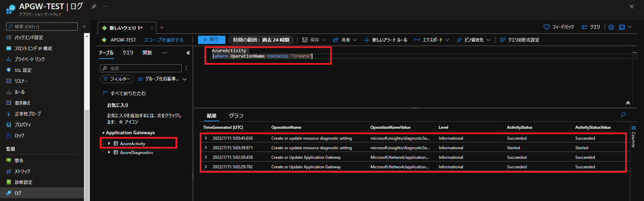Open ロック page
The image size is (644, 201).
19,136
